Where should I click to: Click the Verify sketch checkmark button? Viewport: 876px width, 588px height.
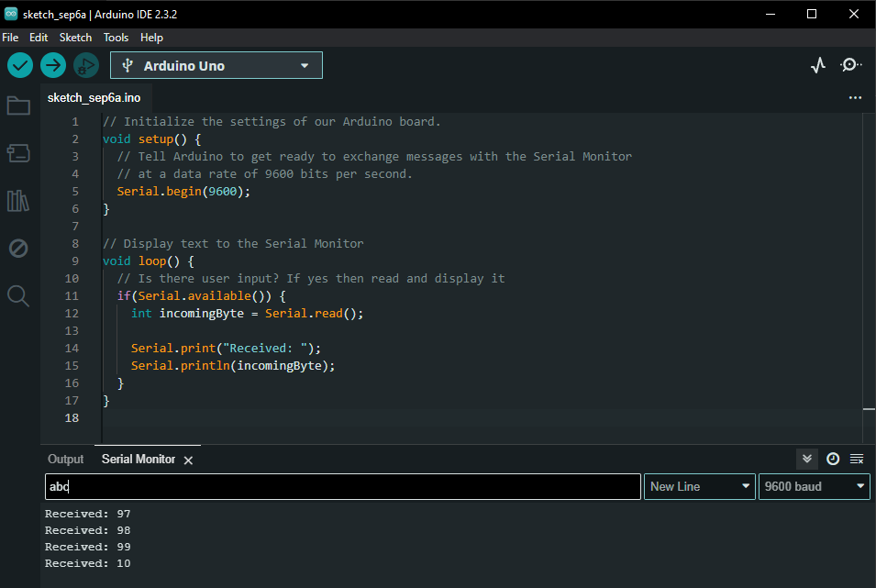tap(20, 65)
